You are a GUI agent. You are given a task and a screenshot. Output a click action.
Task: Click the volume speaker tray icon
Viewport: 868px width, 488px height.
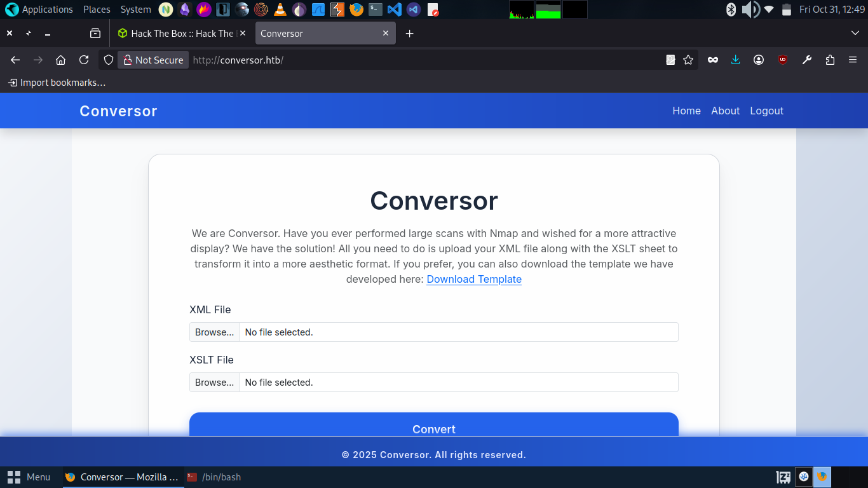click(x=750, y=10)
